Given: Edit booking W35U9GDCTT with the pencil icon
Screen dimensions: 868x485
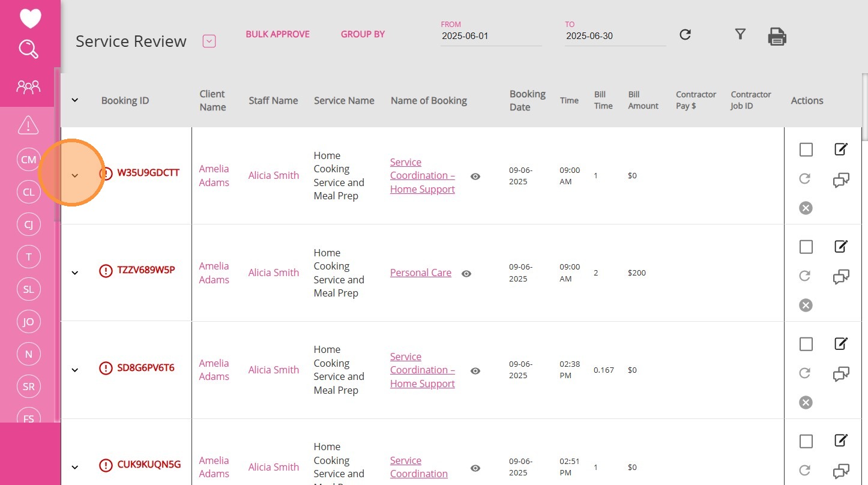Looking at the screenshot, I should pos(841,149).
